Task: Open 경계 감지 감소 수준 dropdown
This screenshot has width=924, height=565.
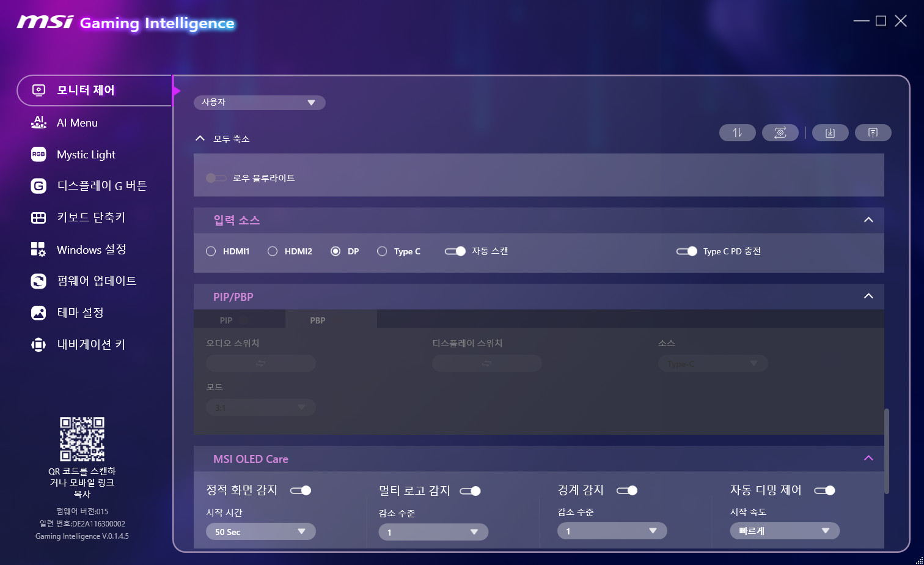Action: click(612, 531)
